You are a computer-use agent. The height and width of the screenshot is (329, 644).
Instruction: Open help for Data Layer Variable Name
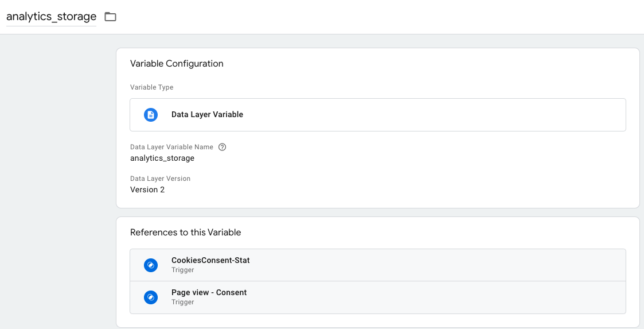click(223, 147)
